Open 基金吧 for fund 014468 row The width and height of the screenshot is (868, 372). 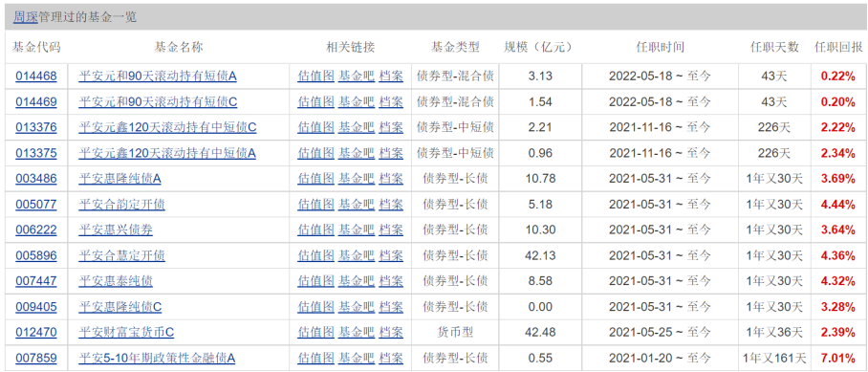[357, 77]
